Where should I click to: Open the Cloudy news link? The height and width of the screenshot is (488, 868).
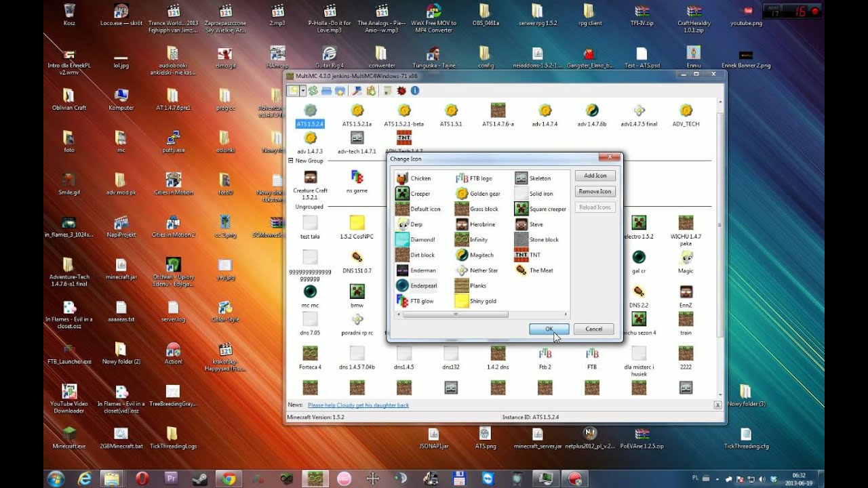(358, 405)
